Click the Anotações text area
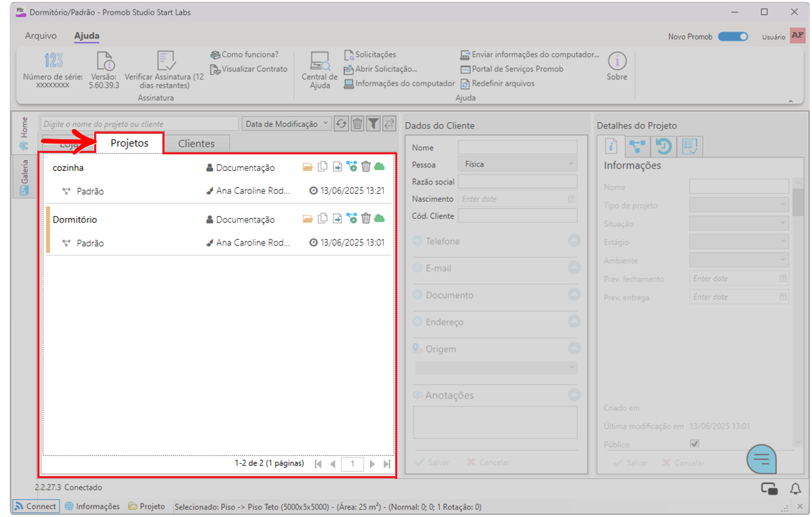This screenshot has height=517, width=812. click(495, 422)
